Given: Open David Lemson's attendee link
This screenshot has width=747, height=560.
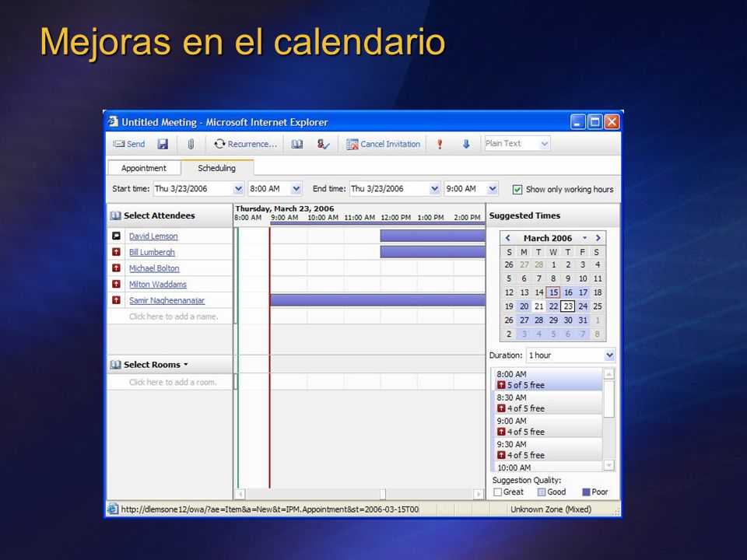Looking at the screenshot, I should pos(153,236).
